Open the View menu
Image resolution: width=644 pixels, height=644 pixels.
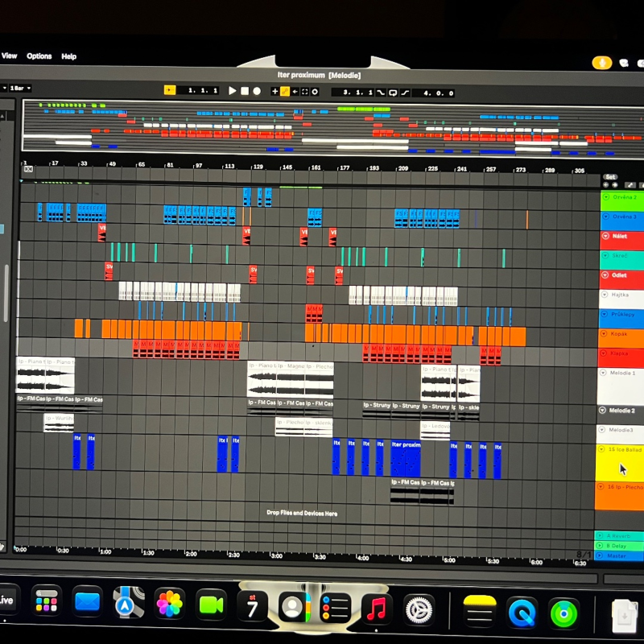(x=10, y=56)
